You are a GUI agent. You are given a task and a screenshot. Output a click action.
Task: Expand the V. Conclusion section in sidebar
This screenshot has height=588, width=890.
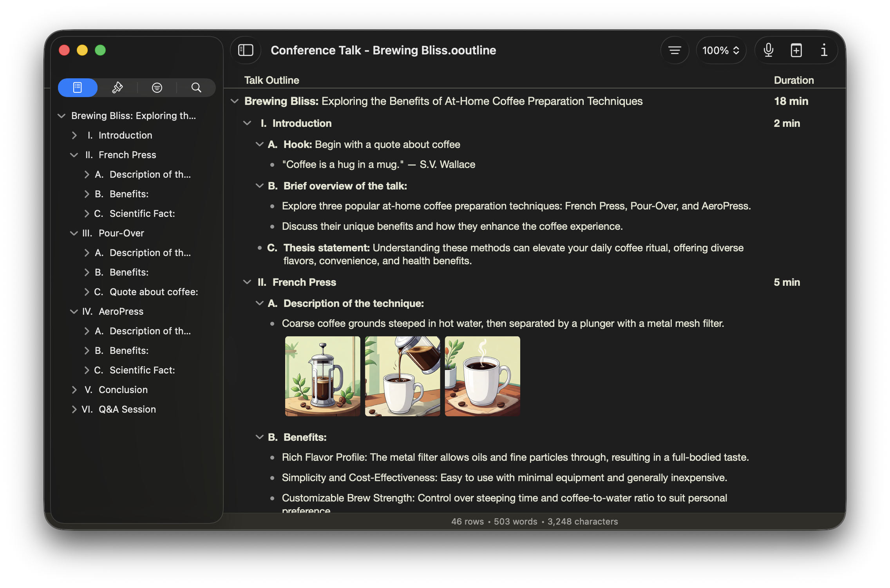pos(74,390)
